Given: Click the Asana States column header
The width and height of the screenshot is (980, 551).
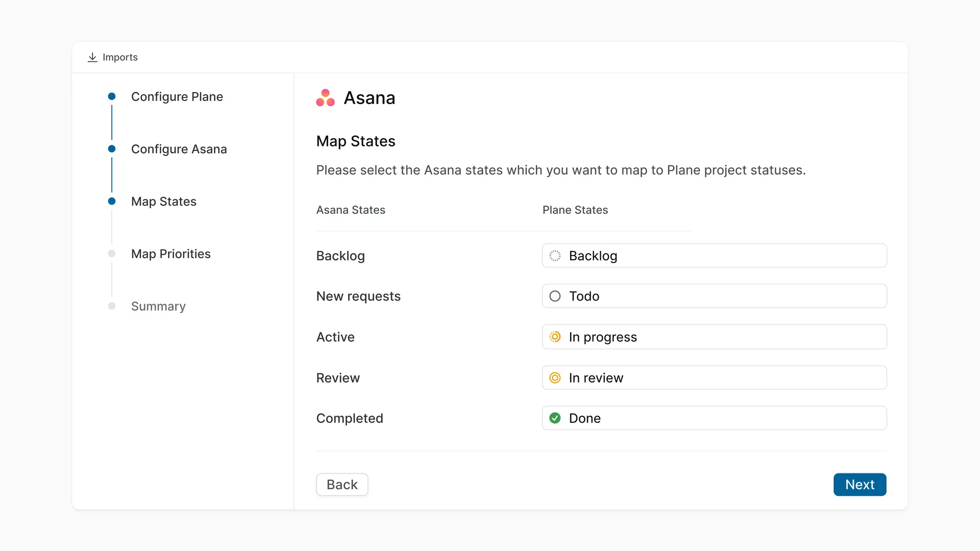Looking at the screenshot, I should (x=351, y=210).
